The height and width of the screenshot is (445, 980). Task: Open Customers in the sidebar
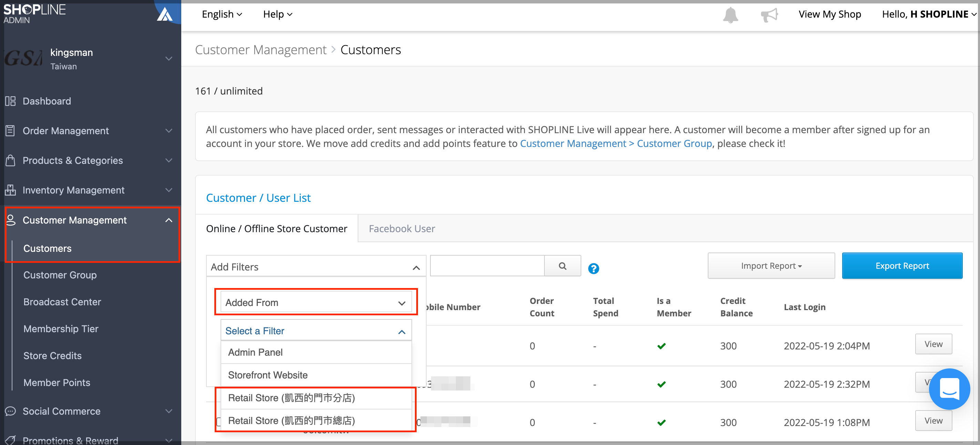click(x=47, y=248)
